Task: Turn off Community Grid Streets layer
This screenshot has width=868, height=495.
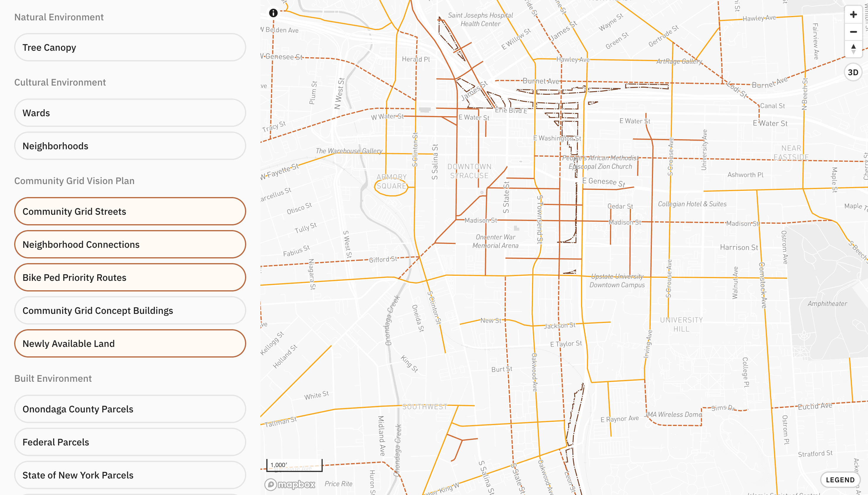Action: click(130, 211)
